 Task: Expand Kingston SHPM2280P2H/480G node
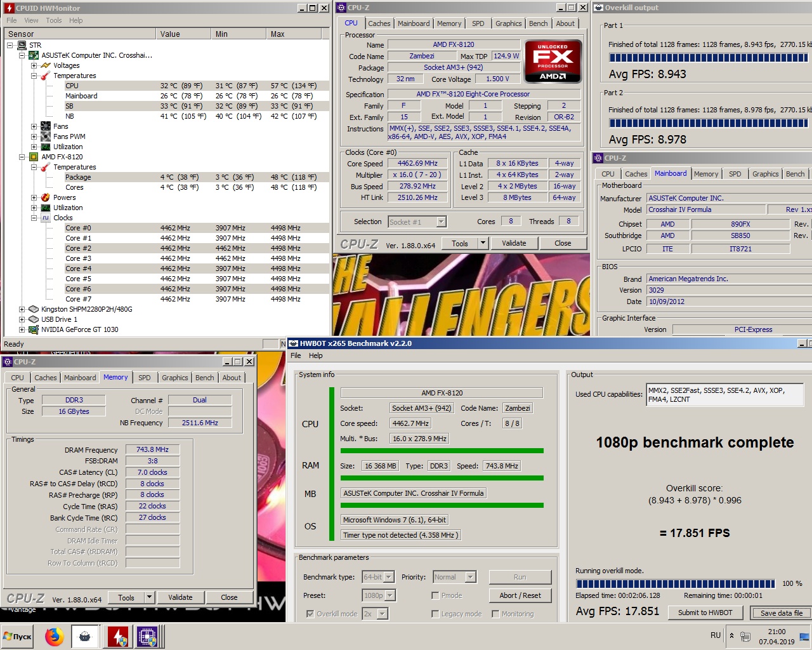(x=22, y=309)
